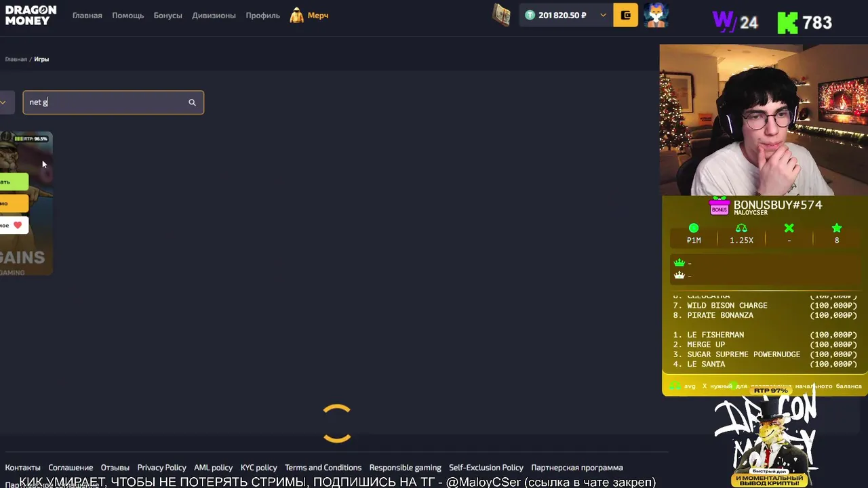The width and height of the screenshot is (868, 488).
Task: Select the WILD BISON CHARGE row
Action: pos(764,306)
